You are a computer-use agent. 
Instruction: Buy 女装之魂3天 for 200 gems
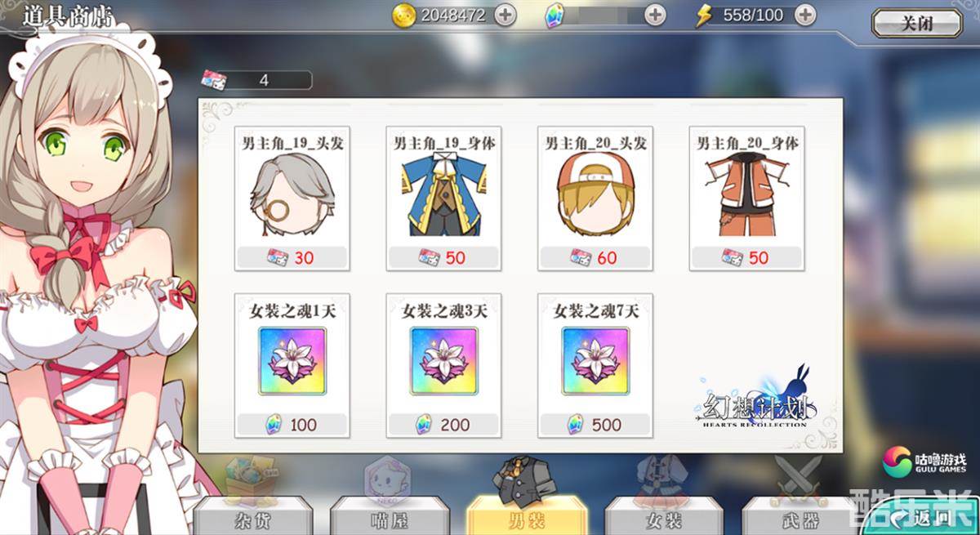443,365
